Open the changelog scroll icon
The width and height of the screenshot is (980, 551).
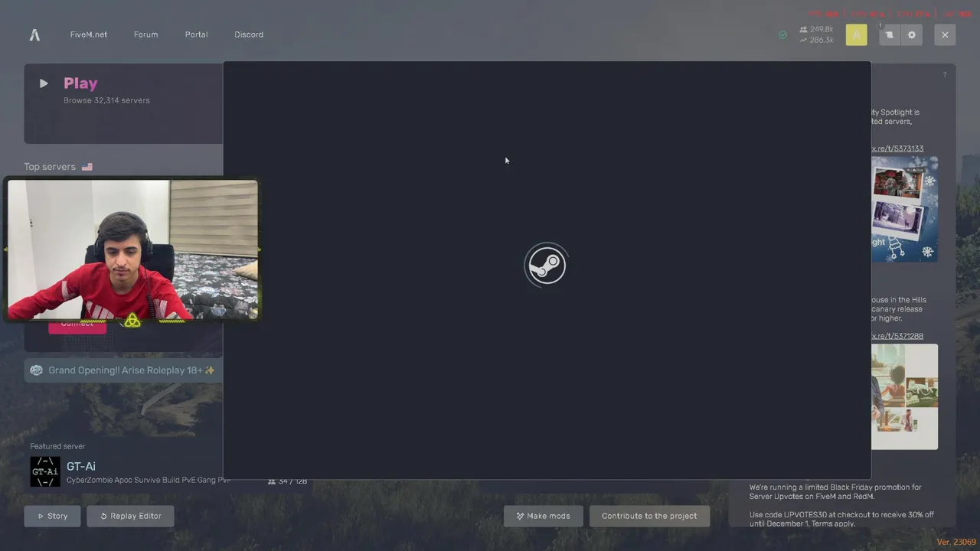[x=890, y=34]
